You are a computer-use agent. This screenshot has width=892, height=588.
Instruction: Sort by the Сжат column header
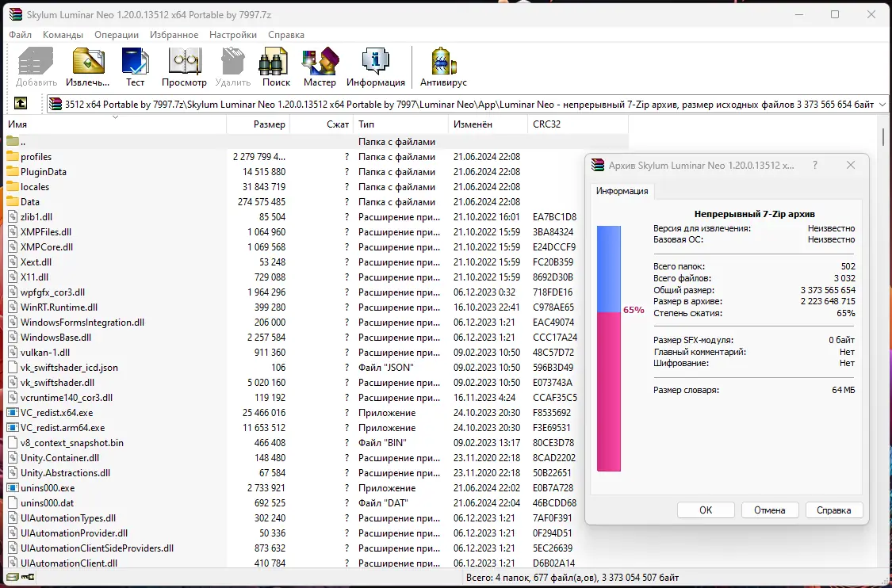[x=321, y=124]
